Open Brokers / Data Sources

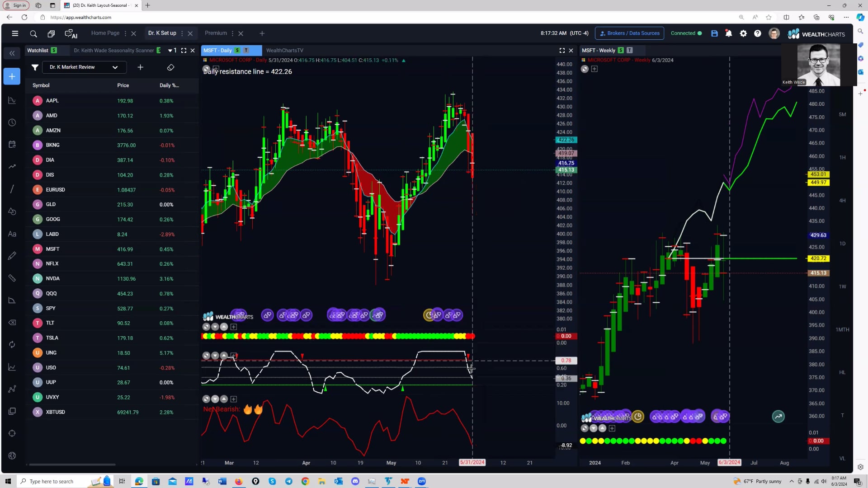coord(629,33)
